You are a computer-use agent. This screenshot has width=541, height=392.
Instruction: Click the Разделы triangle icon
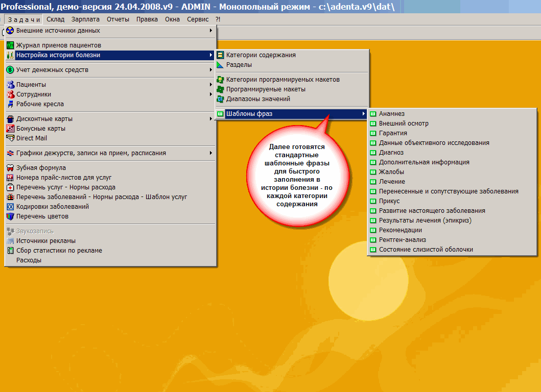coord(220,65)
